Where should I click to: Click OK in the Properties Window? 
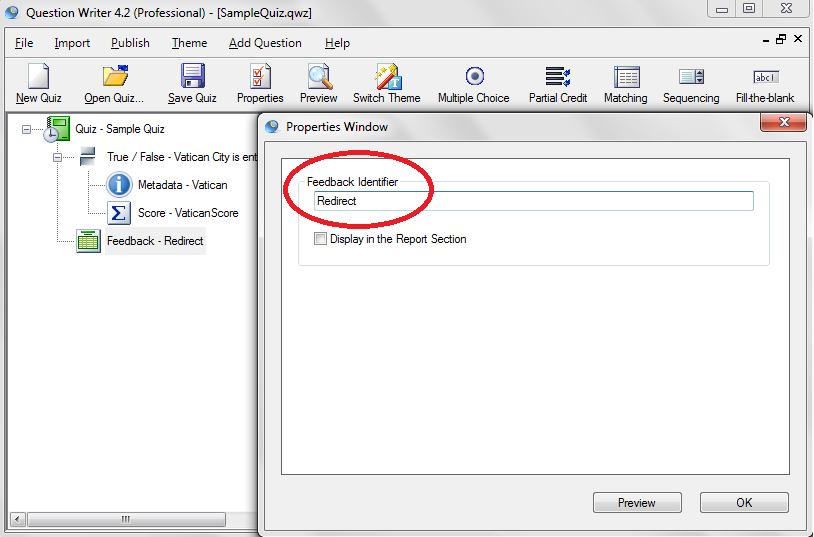click(x=744, y=502)
